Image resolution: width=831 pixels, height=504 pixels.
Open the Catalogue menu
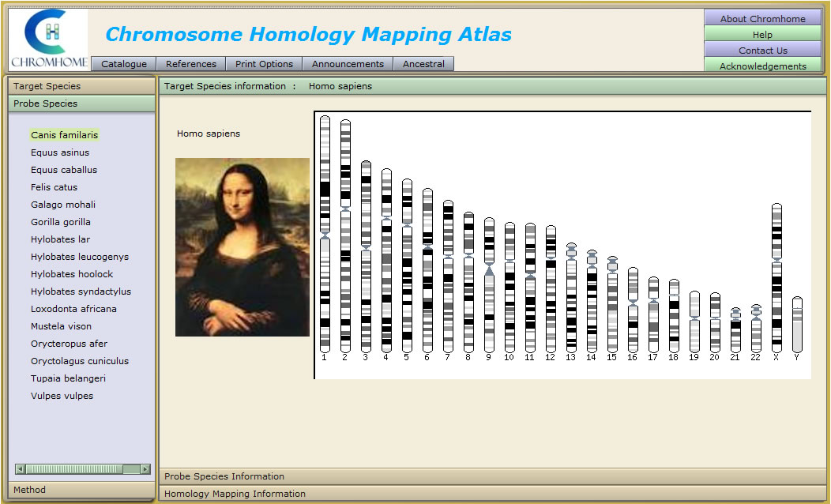pyautogui.click(x=124, y=64)
